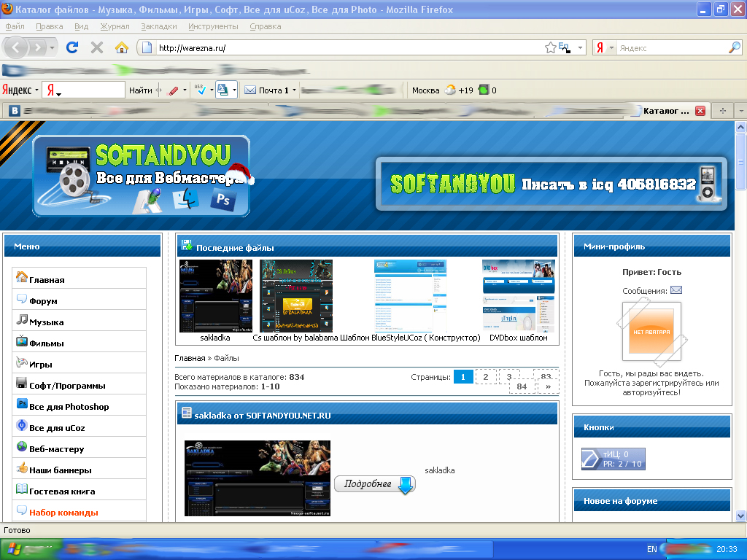Open the Почта mail envelope icon

(x=250, y=90)
